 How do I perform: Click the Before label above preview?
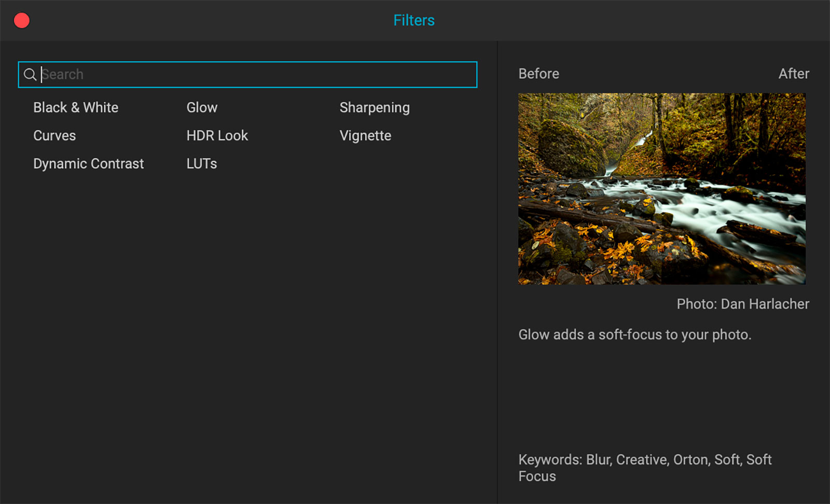[x=538, y=74]
